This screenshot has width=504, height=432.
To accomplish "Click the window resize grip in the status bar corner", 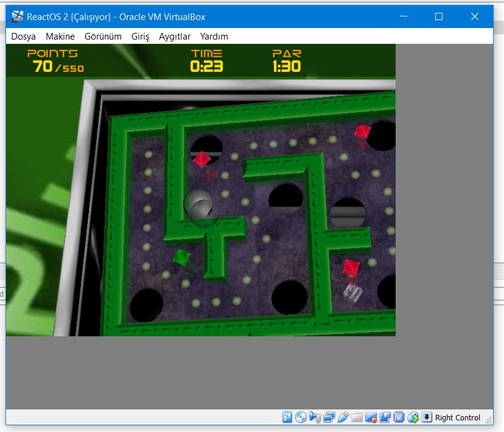I will pos(489,420).
